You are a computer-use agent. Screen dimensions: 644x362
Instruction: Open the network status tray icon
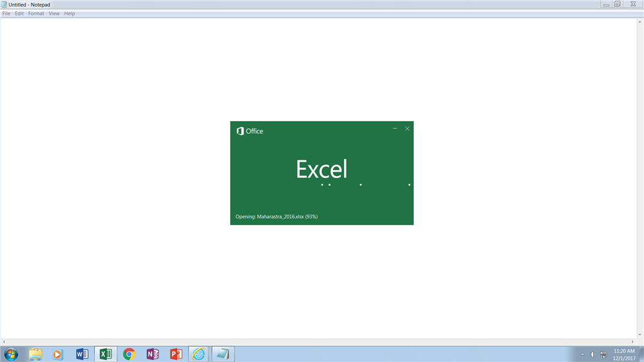click(603, 354)
